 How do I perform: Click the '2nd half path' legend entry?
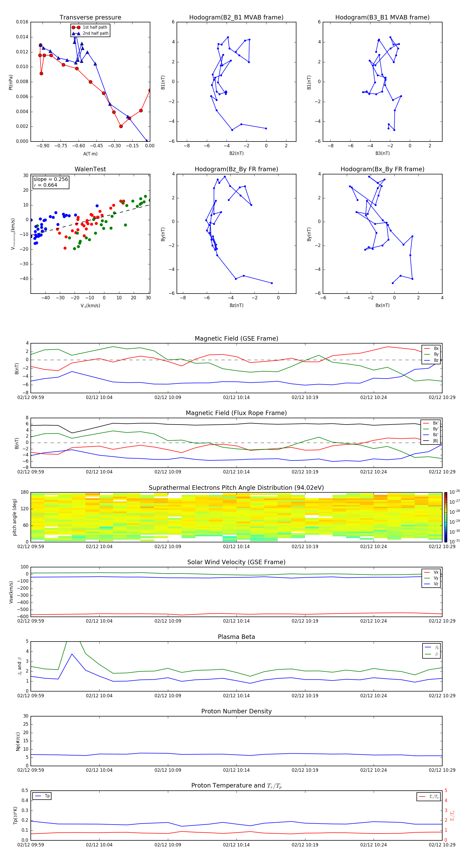click(90, 33)
